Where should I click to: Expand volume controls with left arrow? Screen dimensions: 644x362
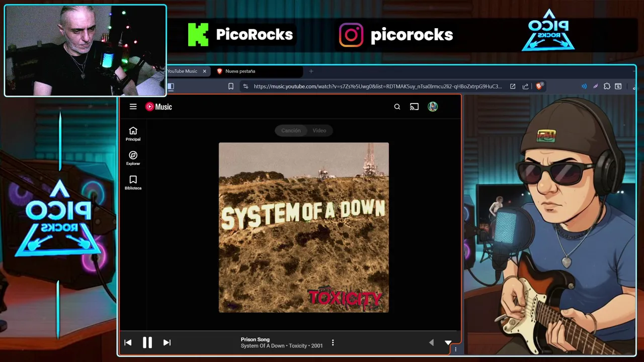click(x=431, y=342)
